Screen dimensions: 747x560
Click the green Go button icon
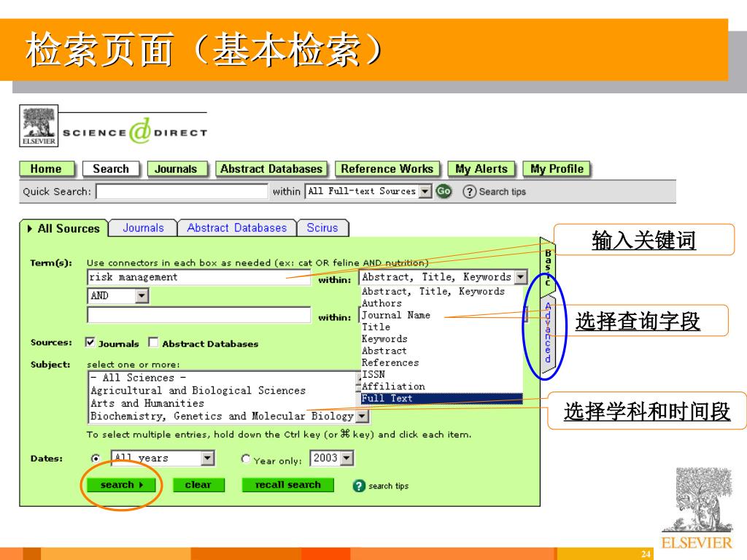pos(444,191)
